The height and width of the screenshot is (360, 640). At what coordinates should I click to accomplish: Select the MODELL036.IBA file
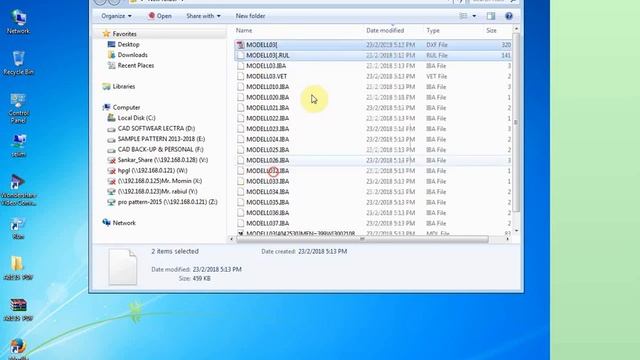pyautogui.click(x=373, y=213)
